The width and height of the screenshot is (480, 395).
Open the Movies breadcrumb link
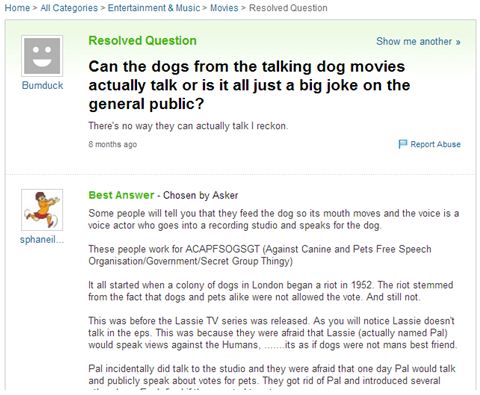pyautogui.click(x=224, y=8)
